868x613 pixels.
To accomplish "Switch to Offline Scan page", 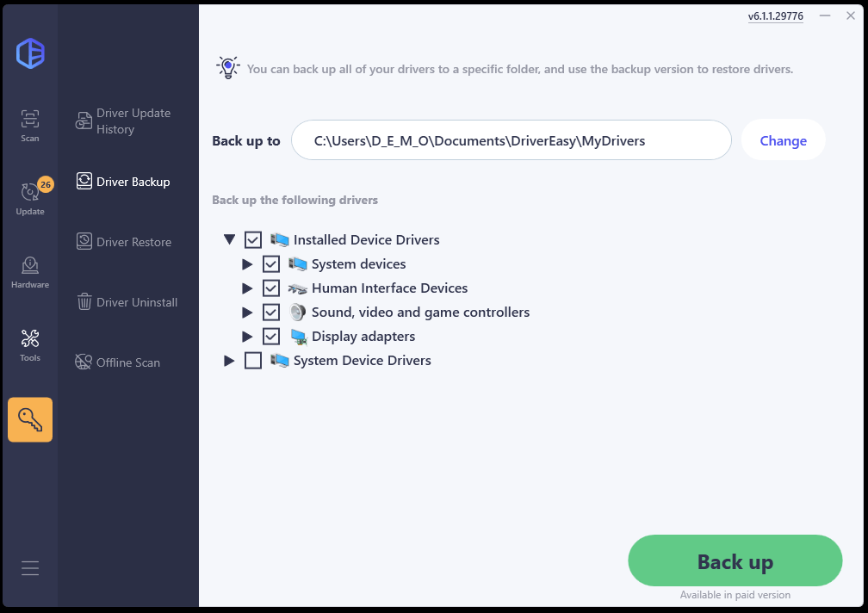I will coord(117,362).
